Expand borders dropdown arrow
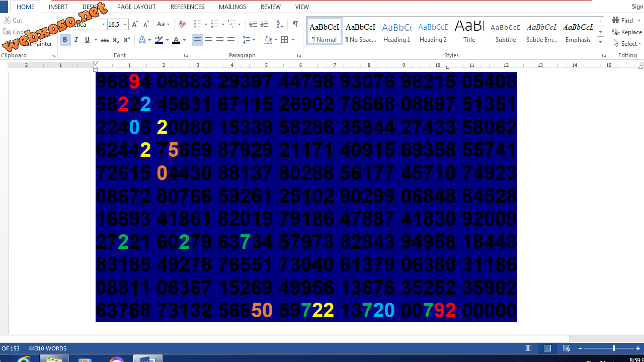Image resolution: width=644 pixels, height=362 pixels. coord(293,40)
